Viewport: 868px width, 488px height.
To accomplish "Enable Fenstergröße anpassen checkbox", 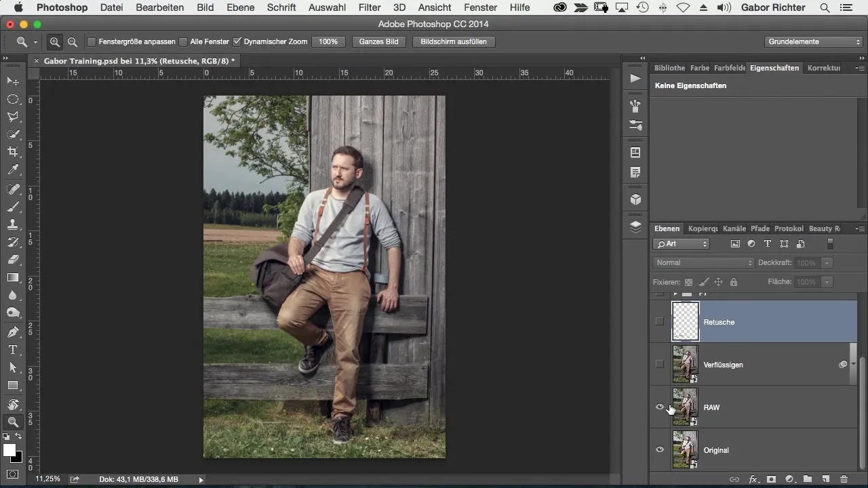I will (x=92, y=42).
